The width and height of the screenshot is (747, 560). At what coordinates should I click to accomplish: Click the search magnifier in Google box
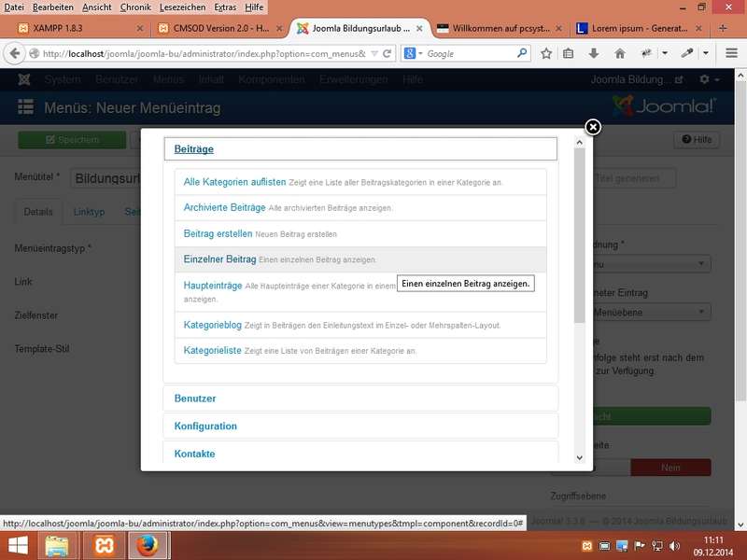(x=522, y=53)
